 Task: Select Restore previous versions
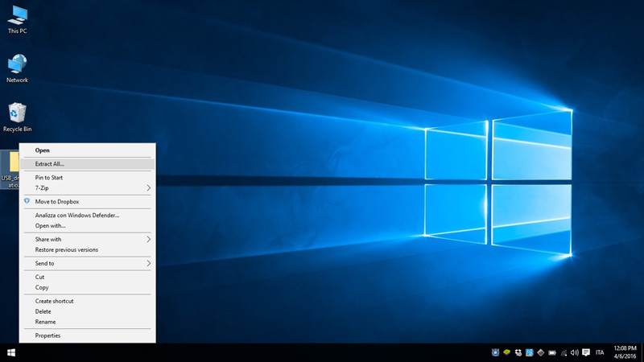pos(88,249)
